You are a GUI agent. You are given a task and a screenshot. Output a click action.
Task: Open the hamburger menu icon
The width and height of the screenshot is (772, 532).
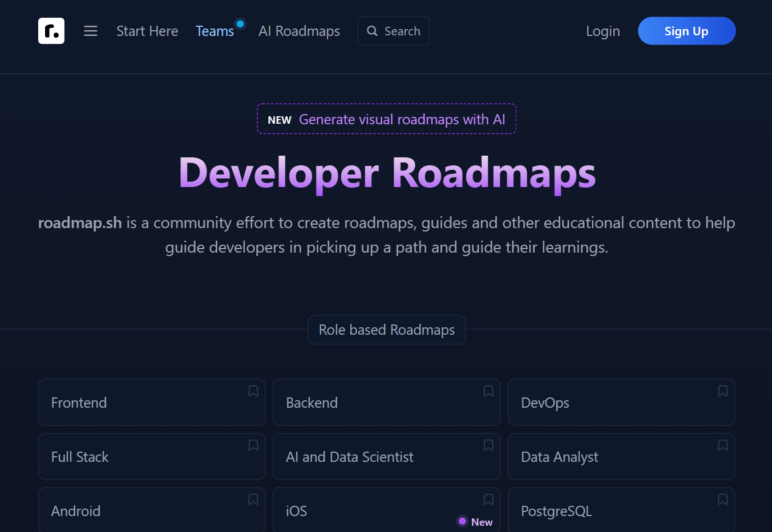(91, 31)
